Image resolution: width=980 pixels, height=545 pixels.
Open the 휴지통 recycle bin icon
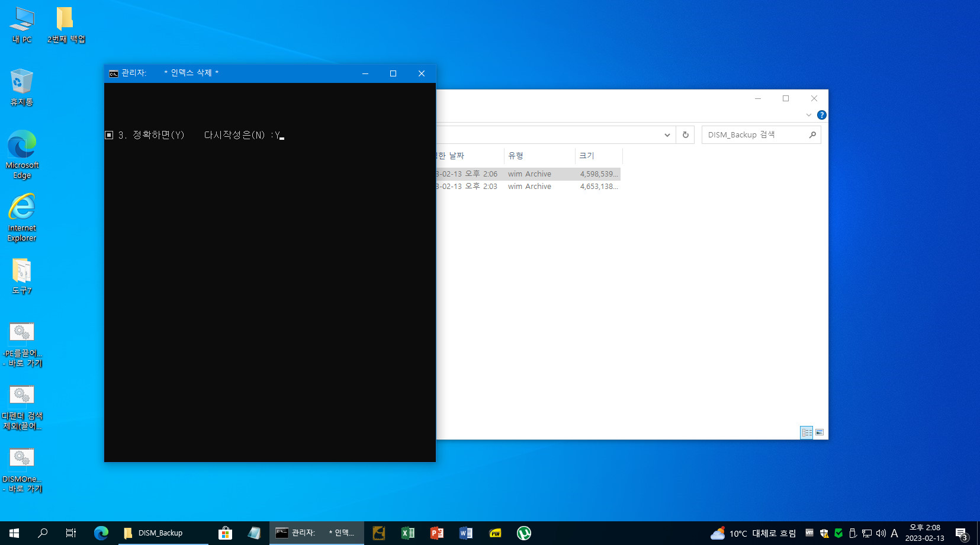click(21, 87)
